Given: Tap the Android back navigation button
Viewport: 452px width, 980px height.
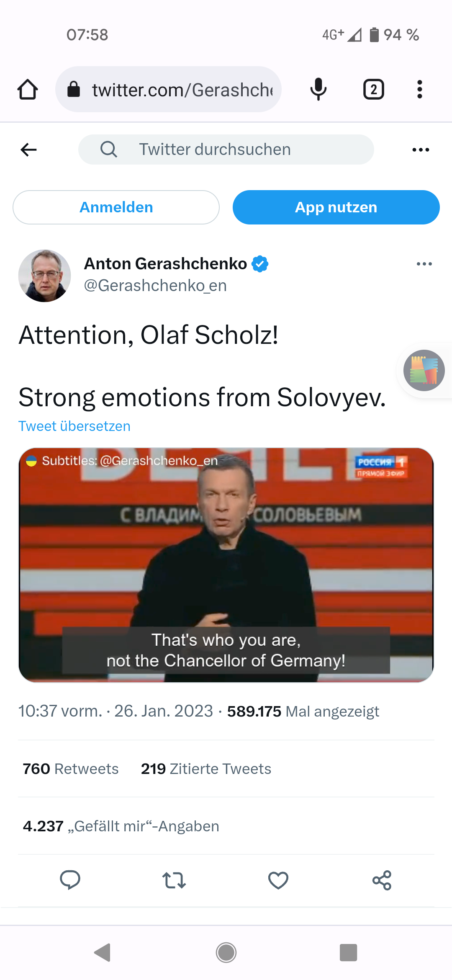Looking at the screenshot, I should tap(103, 952).
